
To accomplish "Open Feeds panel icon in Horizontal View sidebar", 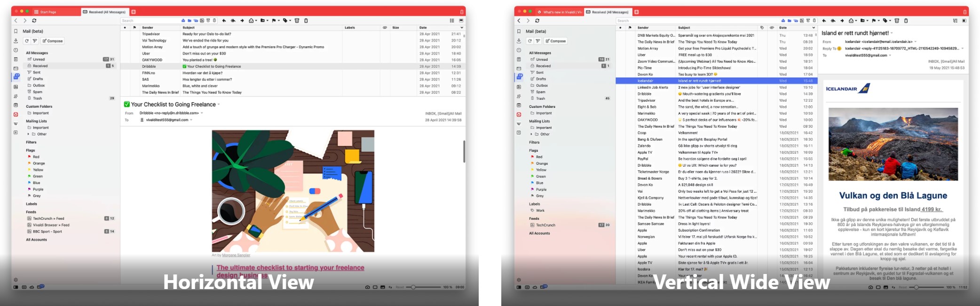I will tap(16, 87).
